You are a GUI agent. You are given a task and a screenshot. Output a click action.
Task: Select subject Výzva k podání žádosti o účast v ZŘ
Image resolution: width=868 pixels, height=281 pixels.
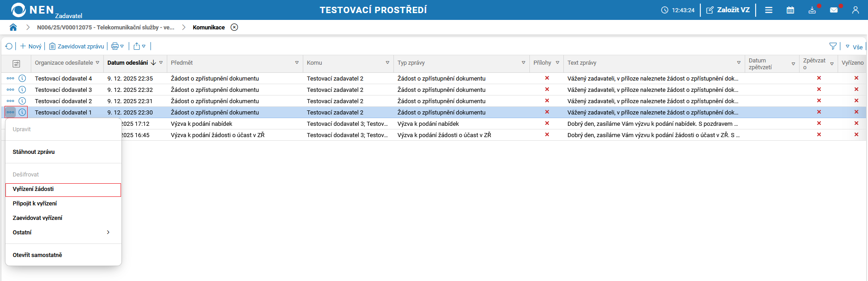point(218,135)
